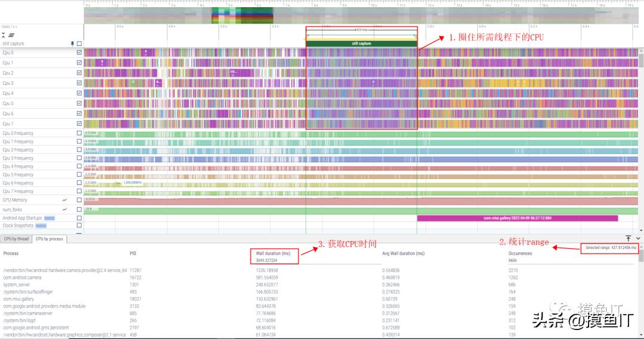Click the metric badge on Android App Startups
Image resolution: width=644 pixels, height=339 pixels.
(49, 218)
